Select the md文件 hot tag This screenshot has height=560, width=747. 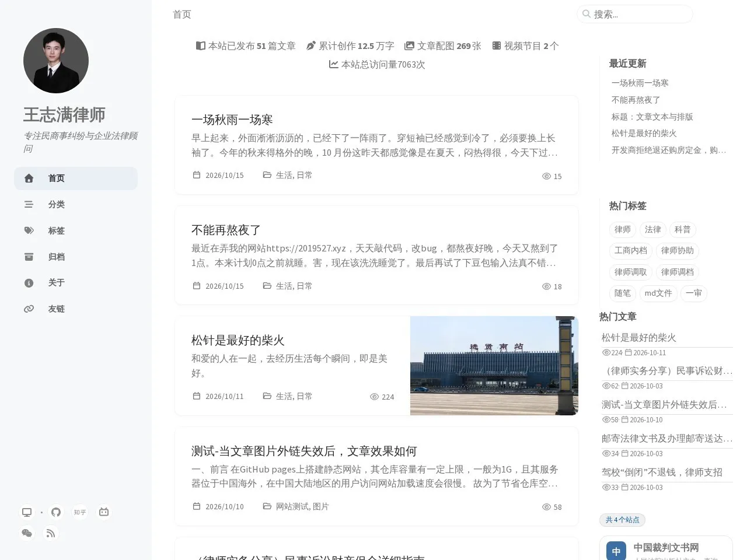658,293
